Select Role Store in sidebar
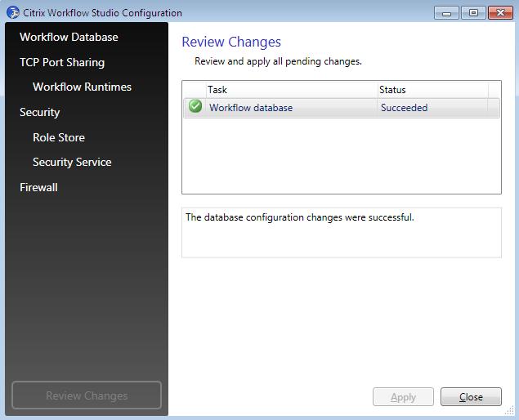519x420 pixels. click(x=59, y=137)
